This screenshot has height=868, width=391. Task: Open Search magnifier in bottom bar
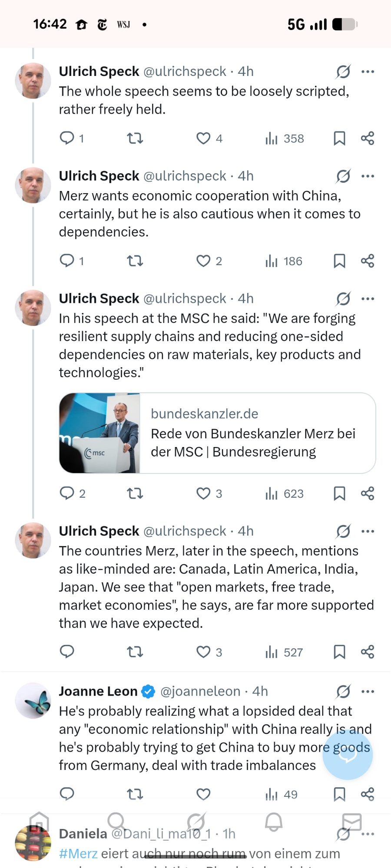[x=116, y=822]
